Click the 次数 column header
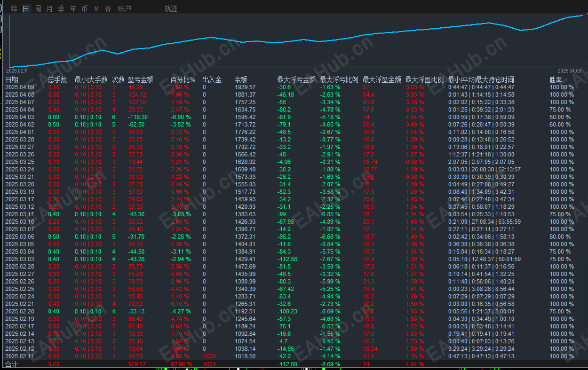The width and height of the screenshot is (588, 370). point(118,80)
